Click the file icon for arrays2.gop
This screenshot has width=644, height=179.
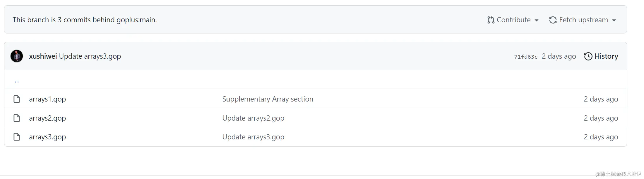click(17, 118)
